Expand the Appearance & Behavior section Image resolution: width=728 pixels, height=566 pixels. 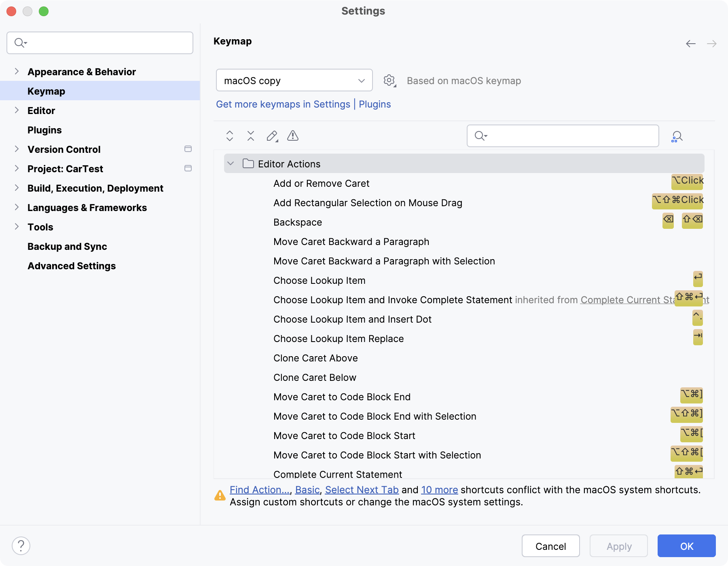[x=17, y=71]
